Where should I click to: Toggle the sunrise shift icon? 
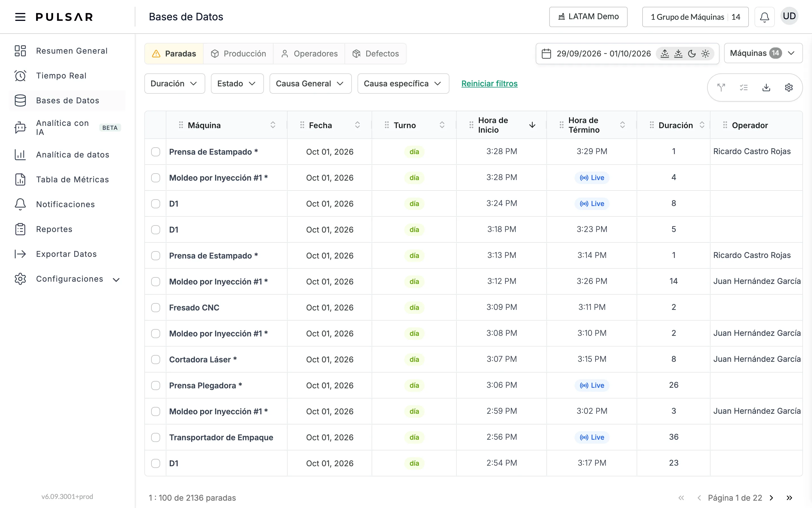click(665, 54)
